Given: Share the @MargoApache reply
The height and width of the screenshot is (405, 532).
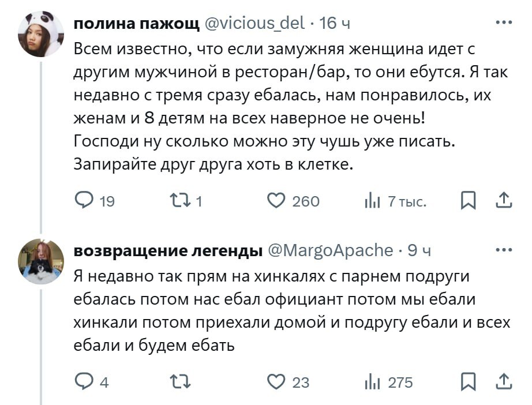Looking at the screenshot, I should pyautogui.click(x=503, y=381).
